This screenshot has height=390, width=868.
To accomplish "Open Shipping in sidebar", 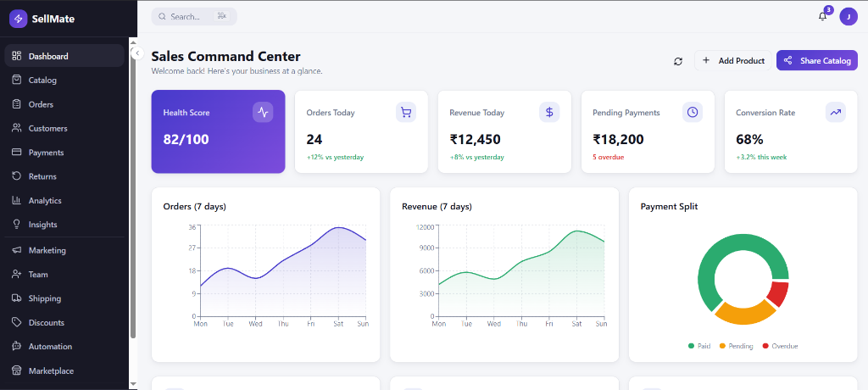I will click(x=64, y=298).
